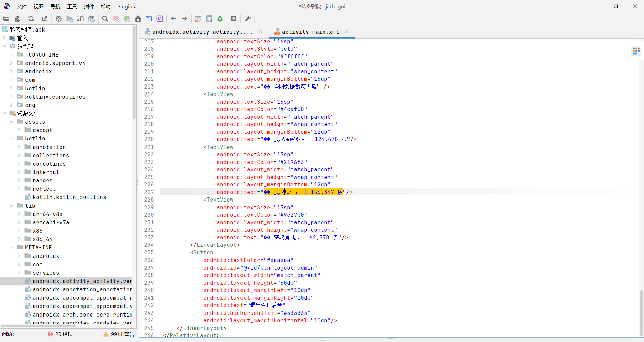Navigate back with the left arrow
This screenshot has height=342, width=644.
[x=173, y=19]
